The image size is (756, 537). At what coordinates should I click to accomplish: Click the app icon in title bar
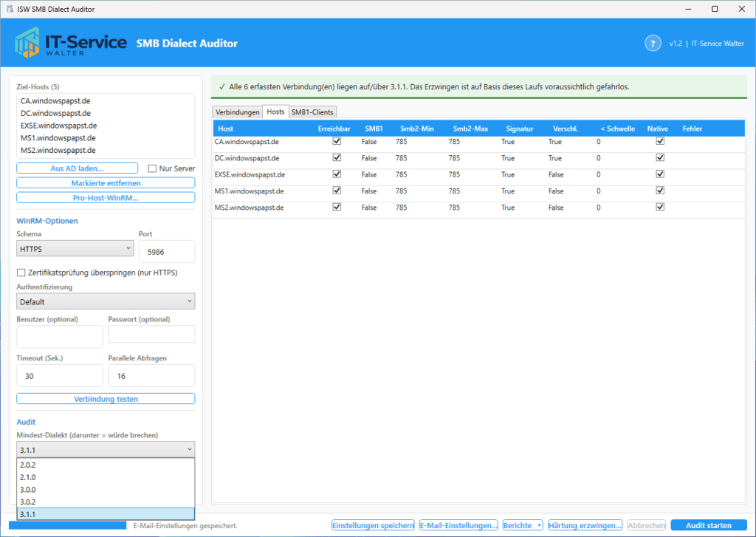10,9
